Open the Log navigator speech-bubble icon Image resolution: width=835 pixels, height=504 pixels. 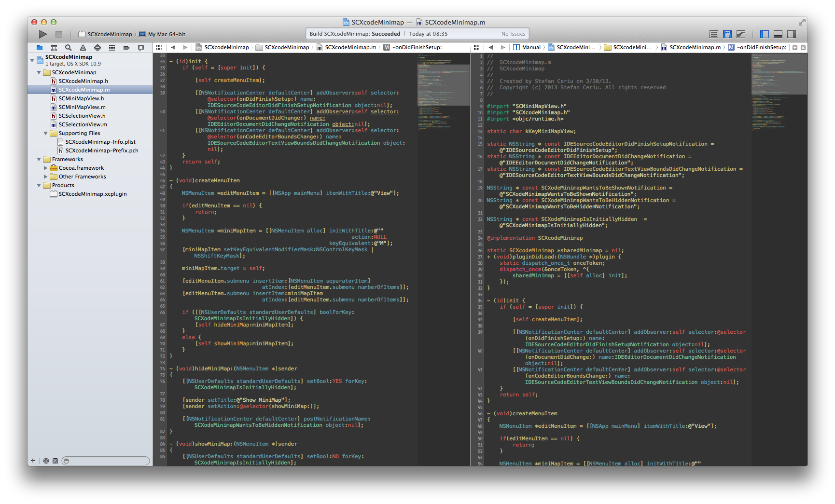[141, 48]
